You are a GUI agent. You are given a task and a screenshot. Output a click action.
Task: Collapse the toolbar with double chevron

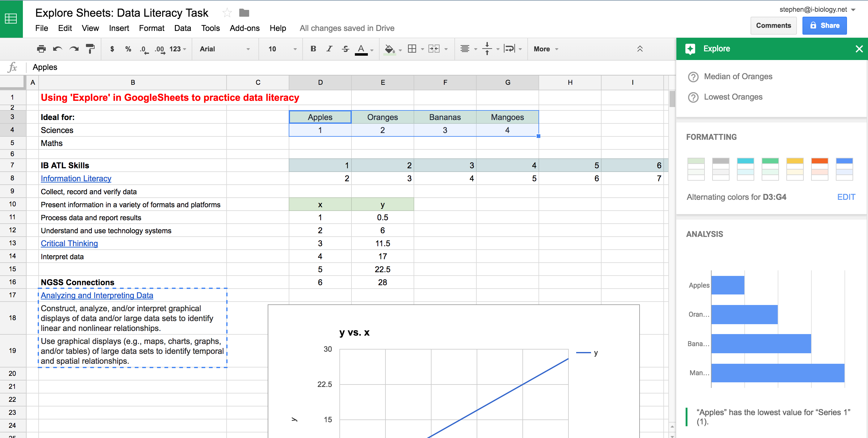640,49
